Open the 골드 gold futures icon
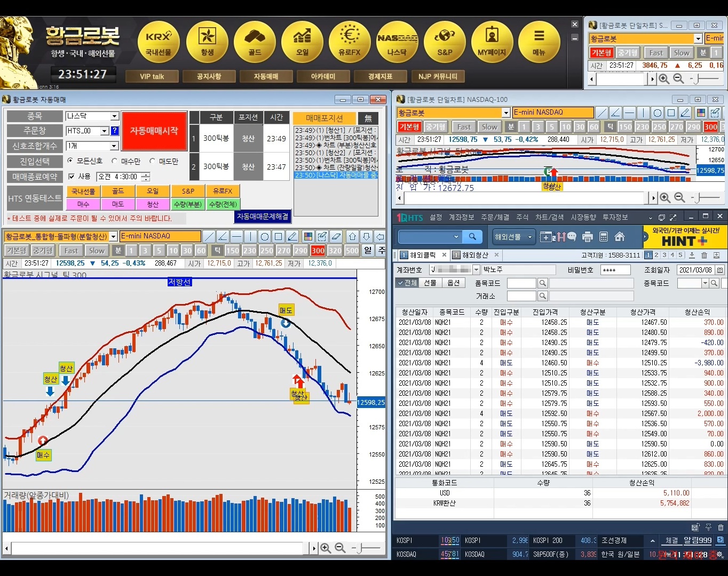The height and width of the screenshot is (576, 728). pyautogui.click(x=255, y=43)
